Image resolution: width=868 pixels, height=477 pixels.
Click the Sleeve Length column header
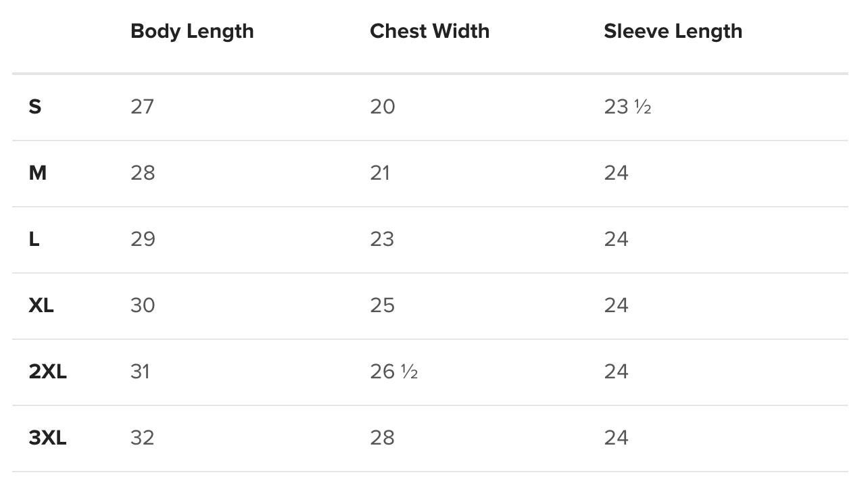tap(673, 31)
